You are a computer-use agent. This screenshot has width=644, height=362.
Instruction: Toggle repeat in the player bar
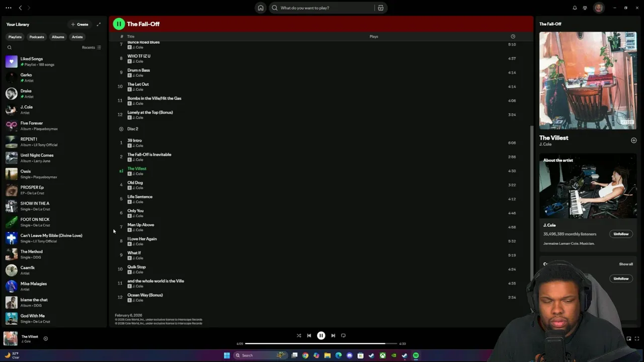tap(343, 335)
